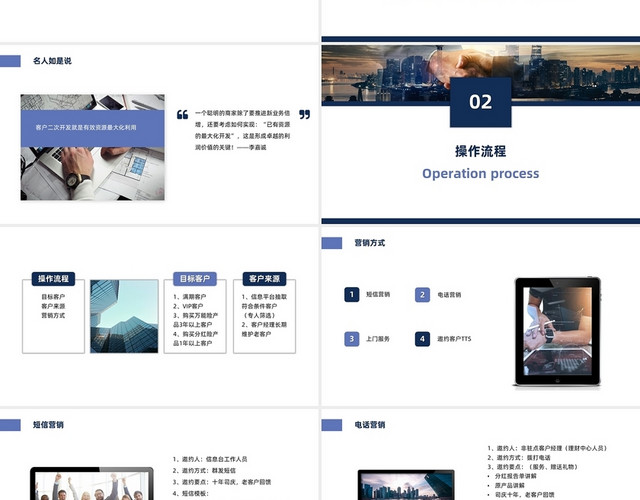Click the 邀约客户TTS label

[x=454, y=339]
